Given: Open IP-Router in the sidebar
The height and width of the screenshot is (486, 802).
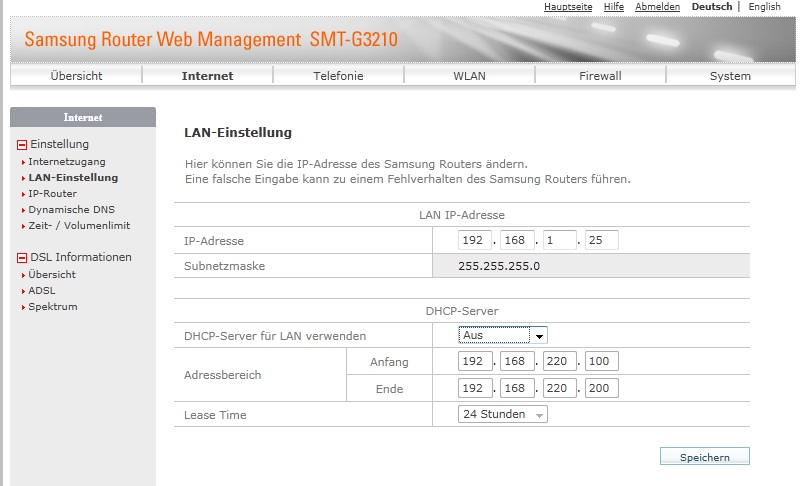Looking at the screenshot, I should click(x=53, y=193).
